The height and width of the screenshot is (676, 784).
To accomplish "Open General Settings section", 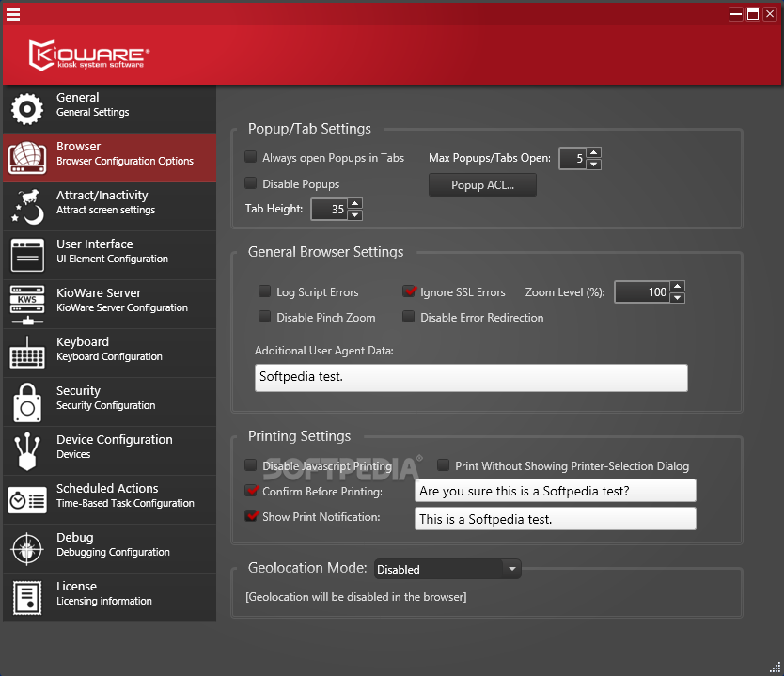I will 109,108.
